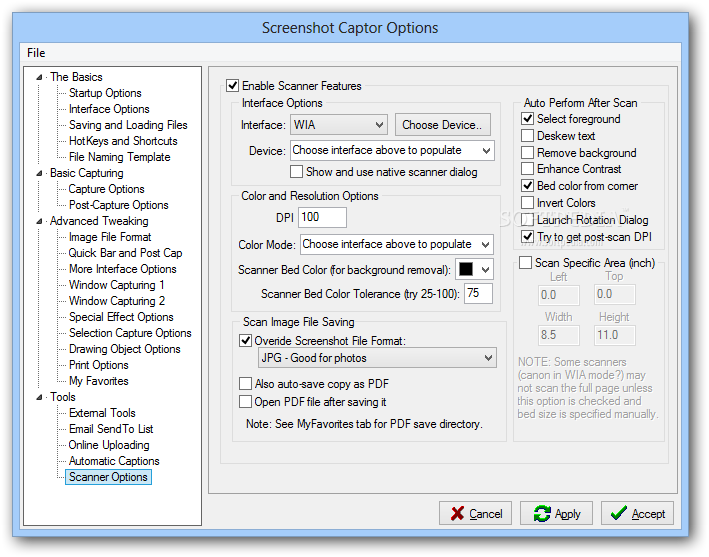Click the green refresh arrows icon on Apply
709x557 pixels.
point(541,513)
